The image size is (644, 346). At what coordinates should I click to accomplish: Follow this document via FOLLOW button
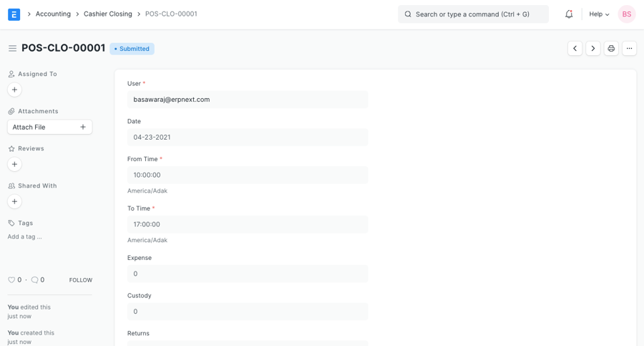coord(80,280)
